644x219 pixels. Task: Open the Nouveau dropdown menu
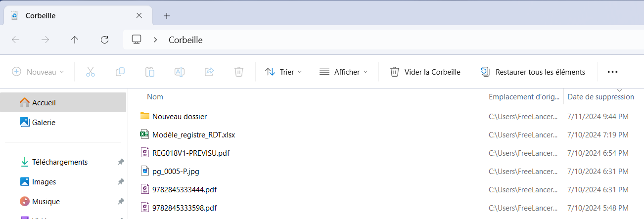click(38, 72)
